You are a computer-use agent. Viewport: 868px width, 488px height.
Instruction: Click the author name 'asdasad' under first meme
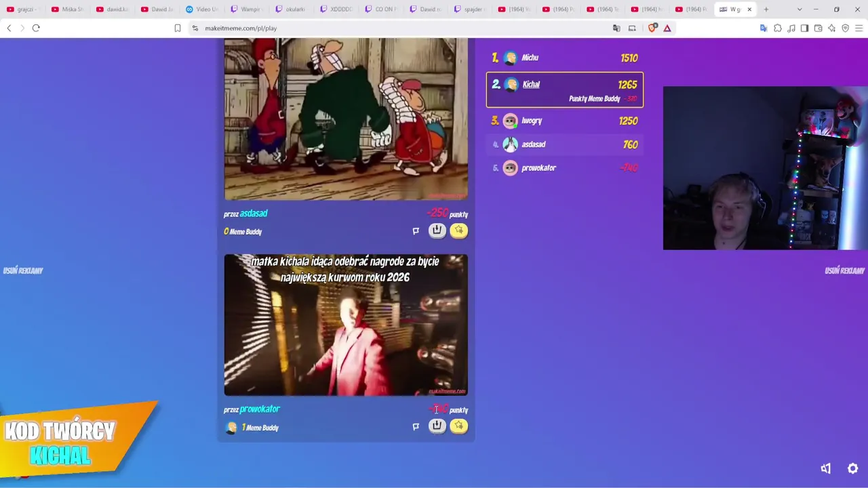pyautogui.click(x=254, y=213)
